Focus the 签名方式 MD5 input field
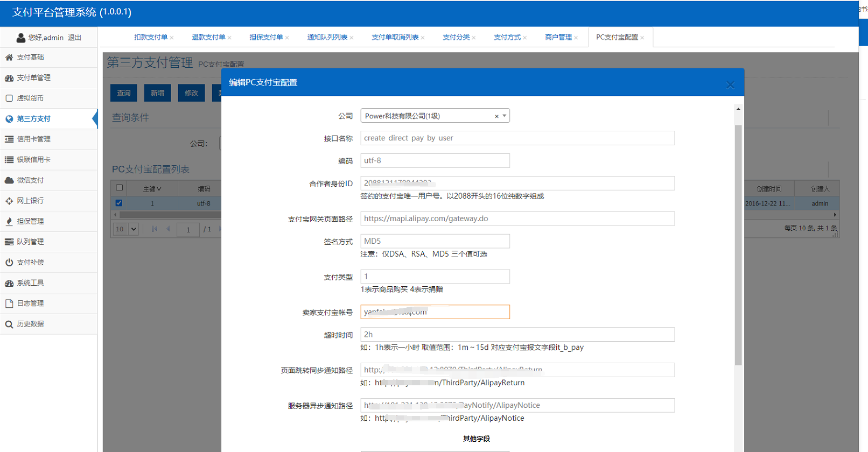Image resolution: width=868 pixels, height=452 pixels. point(435,241)
